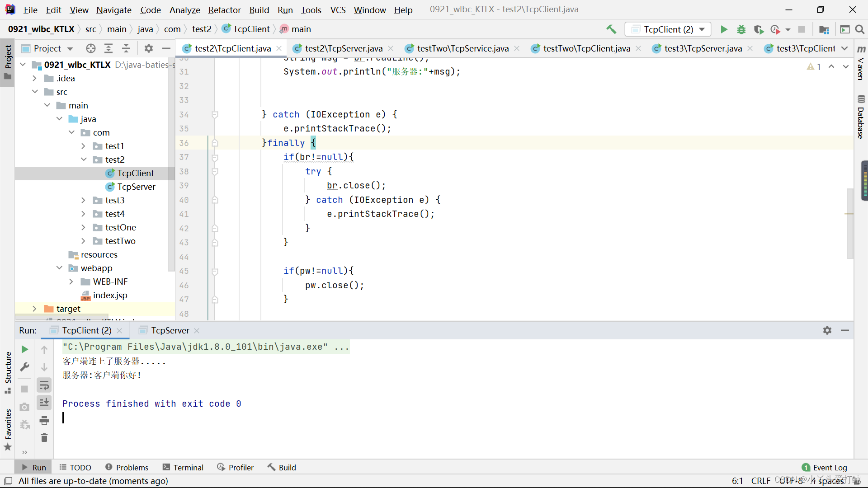Click the Build project hammer icon

[x=611, y=29]
